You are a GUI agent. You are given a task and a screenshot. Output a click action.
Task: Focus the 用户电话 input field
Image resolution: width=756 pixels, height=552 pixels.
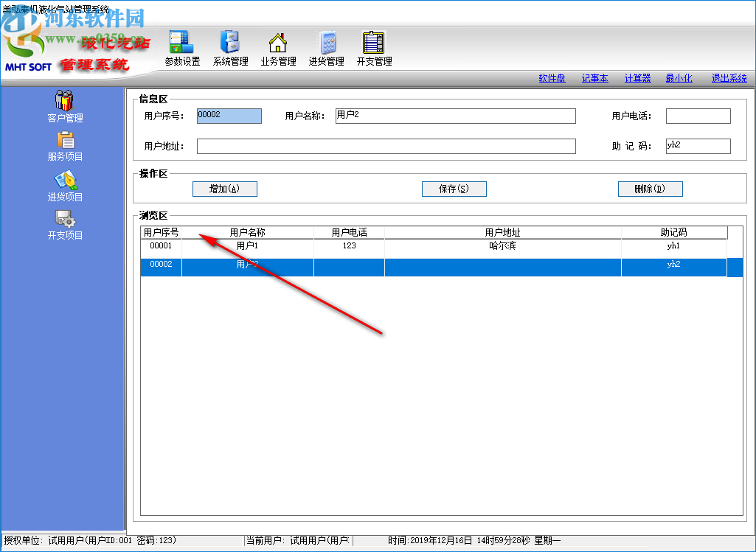coord(698,116)
